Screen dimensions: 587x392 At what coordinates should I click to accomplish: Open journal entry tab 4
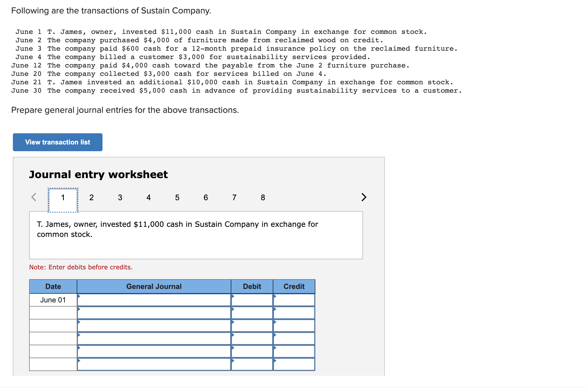pyautogui.click(x=149, y=198)
